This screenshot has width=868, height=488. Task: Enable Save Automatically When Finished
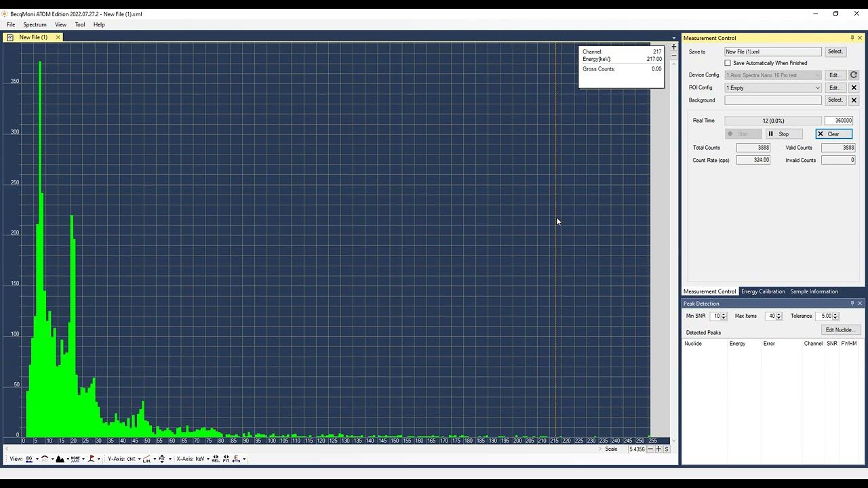pyautogui.click(x=728, y=63)
